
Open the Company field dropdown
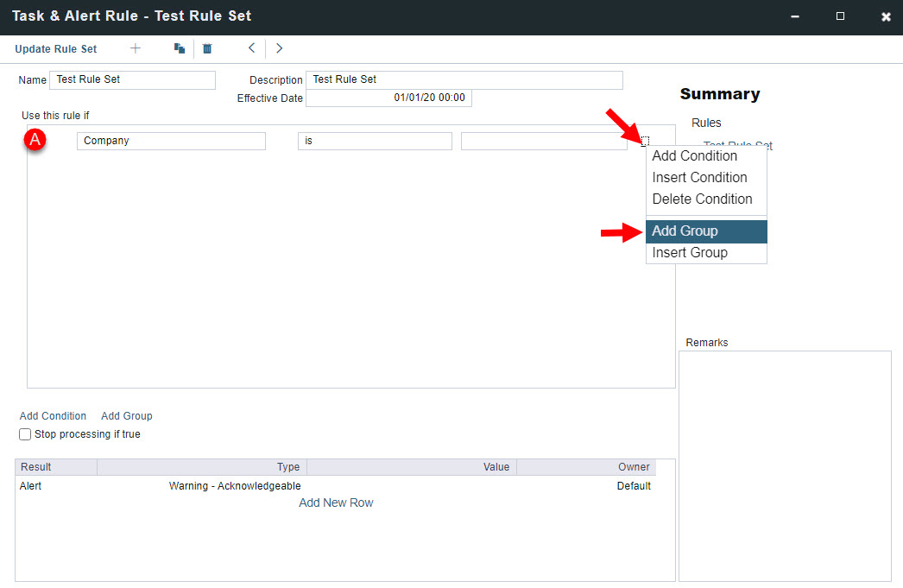[171, 141]
